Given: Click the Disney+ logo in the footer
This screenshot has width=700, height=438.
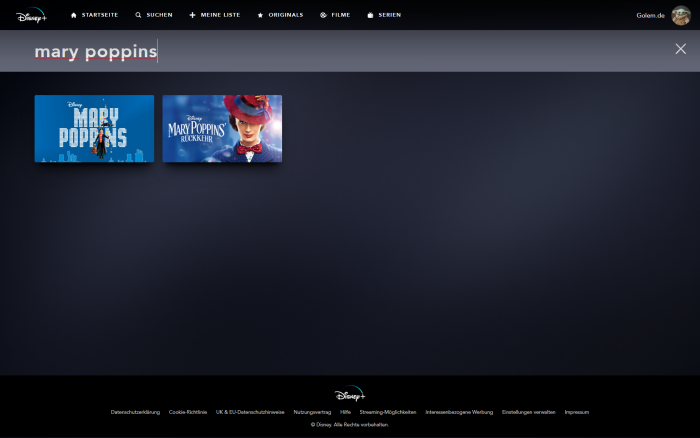Looking at the screenshot, I should [x=350, y=393].
